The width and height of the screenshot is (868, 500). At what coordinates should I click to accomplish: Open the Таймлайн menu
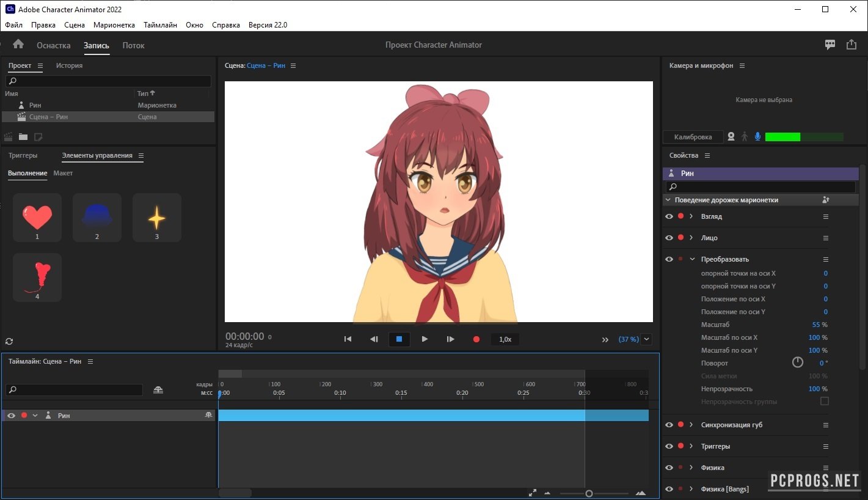(161, 25)
